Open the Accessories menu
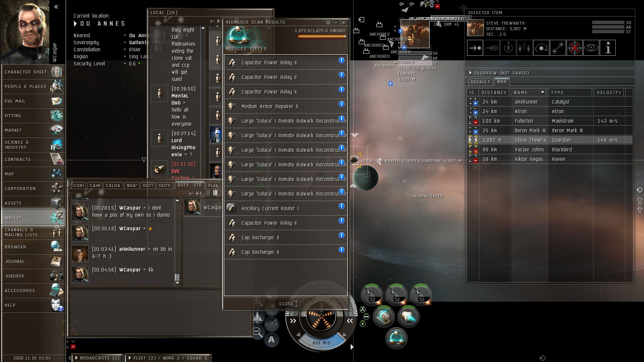The image size is (644, 362). coord(33,291)
